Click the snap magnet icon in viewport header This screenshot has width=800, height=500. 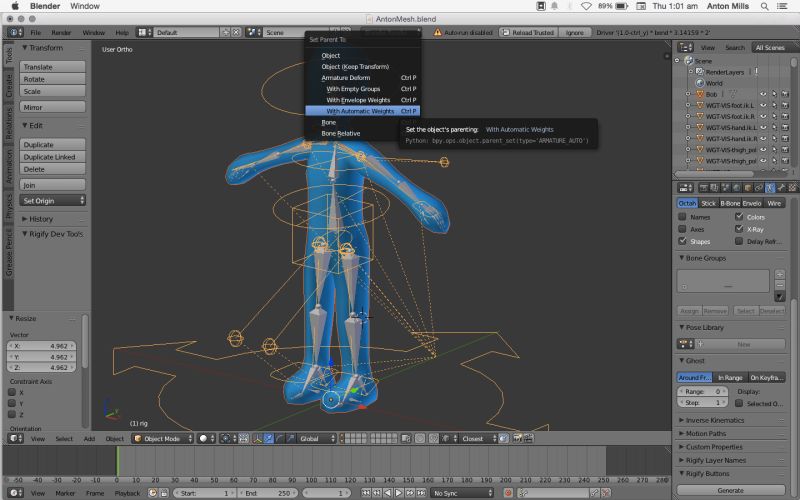pyautogui.click(x=434, y=438)
